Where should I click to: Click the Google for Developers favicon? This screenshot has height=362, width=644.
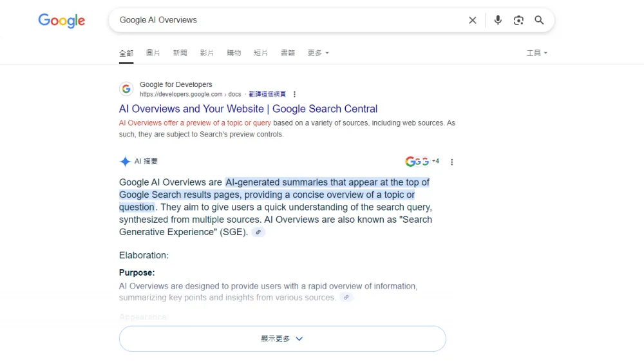pyautogui.click(x=126, y=89)
